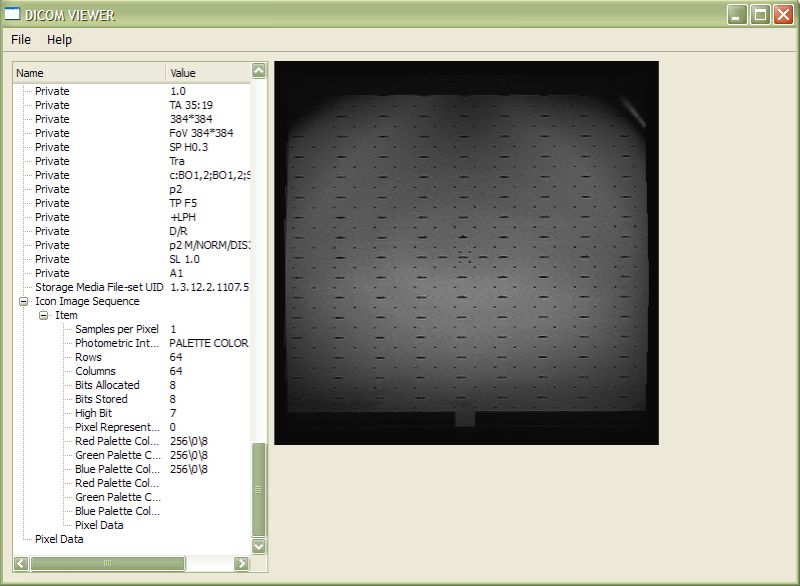Click the tree scrollbar down arrow

coord(258,545)
